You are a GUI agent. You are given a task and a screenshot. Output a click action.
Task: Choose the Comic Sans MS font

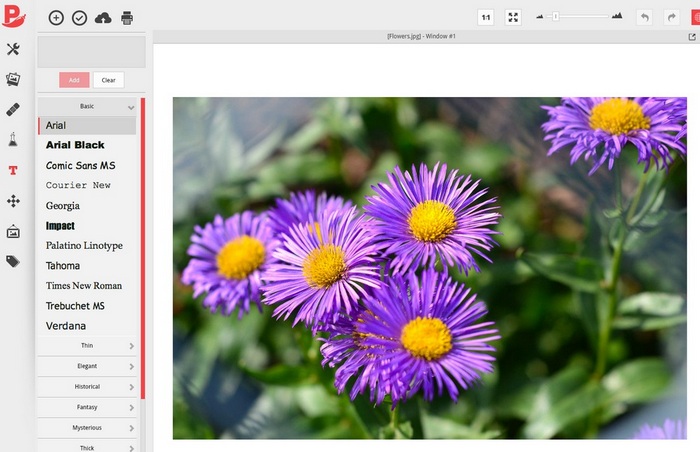80,165
